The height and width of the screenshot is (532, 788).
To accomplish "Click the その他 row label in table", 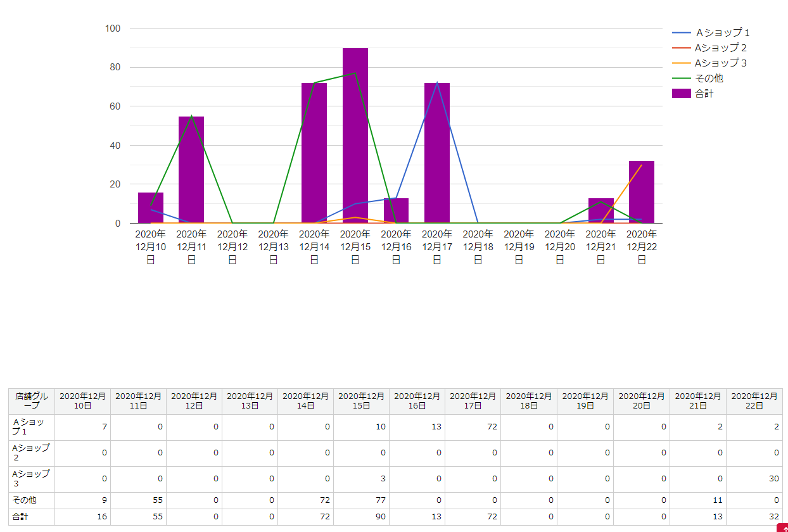I will pos(32,500).
